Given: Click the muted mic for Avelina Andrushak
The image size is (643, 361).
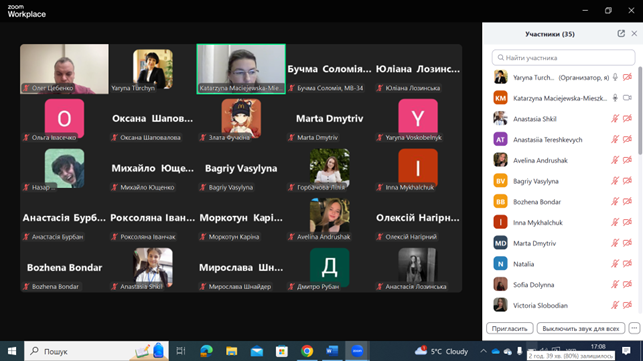Looking at the screenshot, I should [x=615, y=160].
